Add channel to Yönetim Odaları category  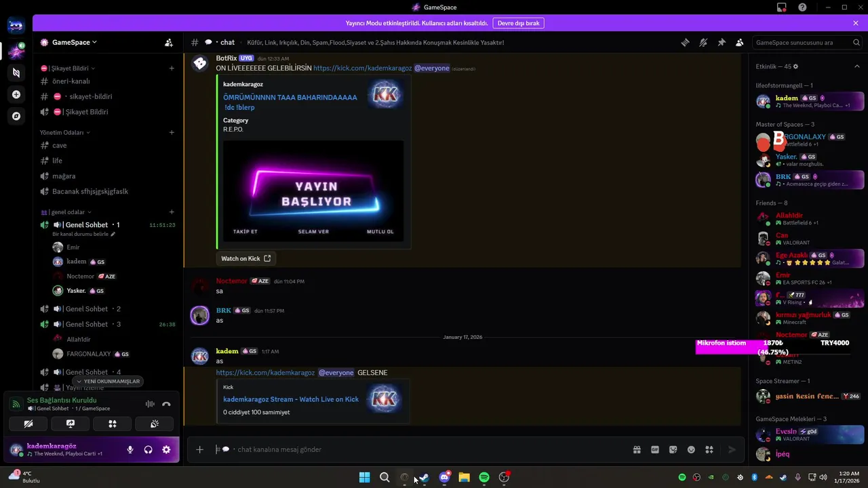(x=172, y=132)
